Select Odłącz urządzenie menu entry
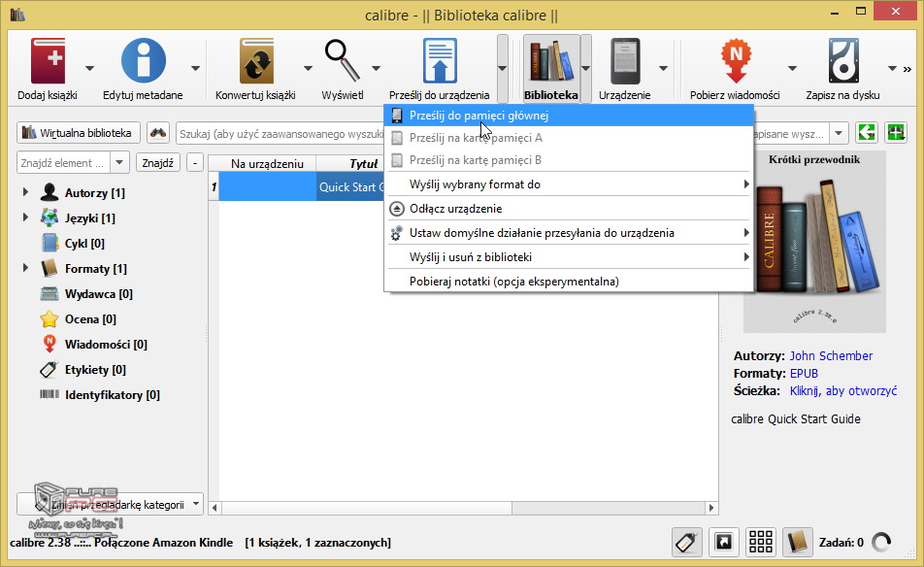This screenshot has height=567, width=924. coord(569,209)
